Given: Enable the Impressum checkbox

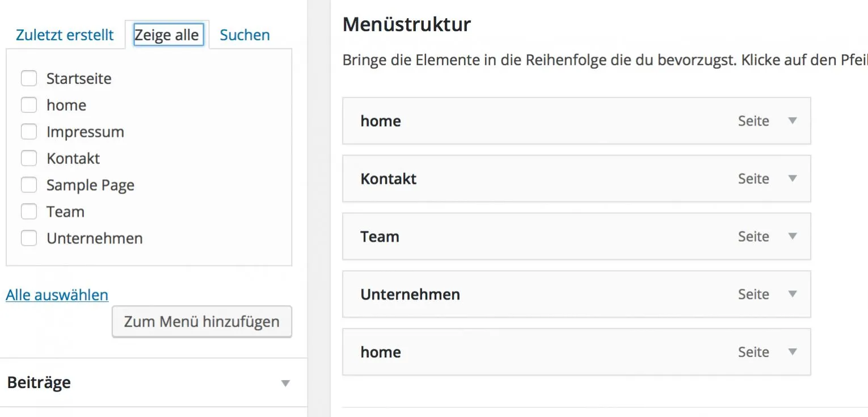Looking at the screenshot, I should pos(29,132).
